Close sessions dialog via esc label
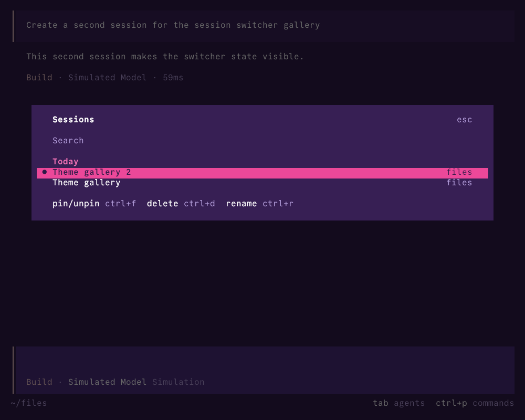 point(465,120)
